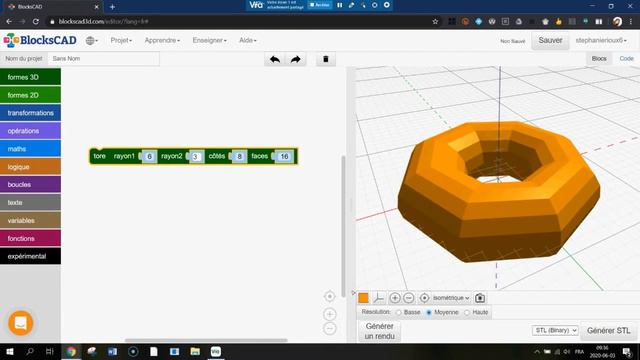
Task: Open the STL (Binary) format dropdown
Action: (x=555, y=330)
